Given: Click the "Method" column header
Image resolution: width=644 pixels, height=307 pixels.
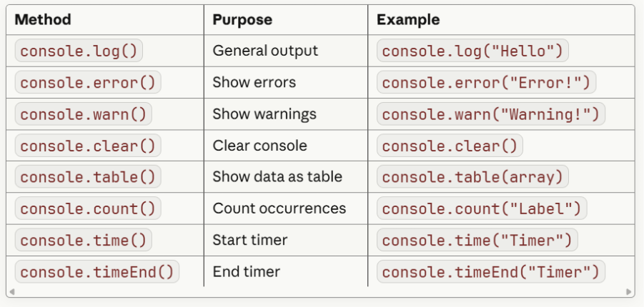Looking at the screenshot, I should (43, 19).
